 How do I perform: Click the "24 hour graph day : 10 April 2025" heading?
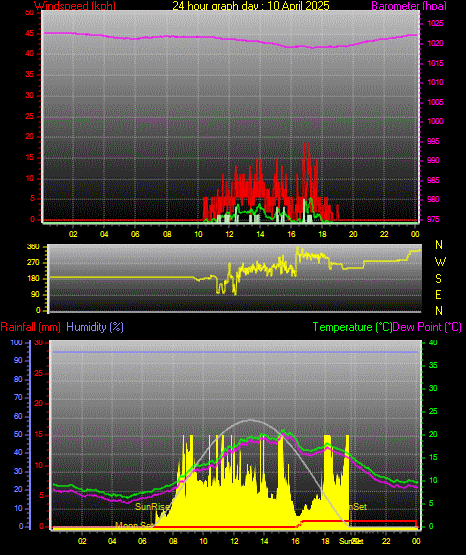point(251,5)
